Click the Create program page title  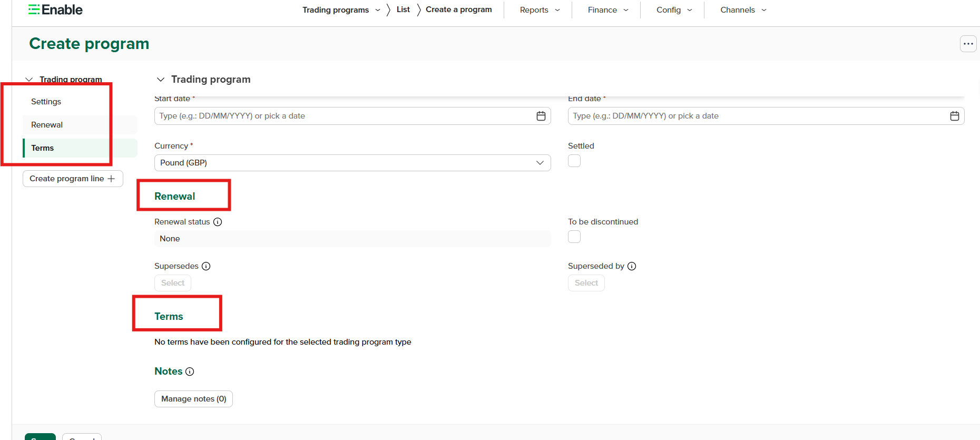click(x=89, y=44)
